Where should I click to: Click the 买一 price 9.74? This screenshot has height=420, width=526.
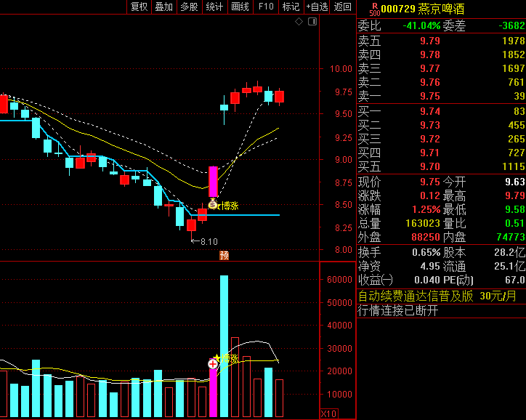(430, 111)
